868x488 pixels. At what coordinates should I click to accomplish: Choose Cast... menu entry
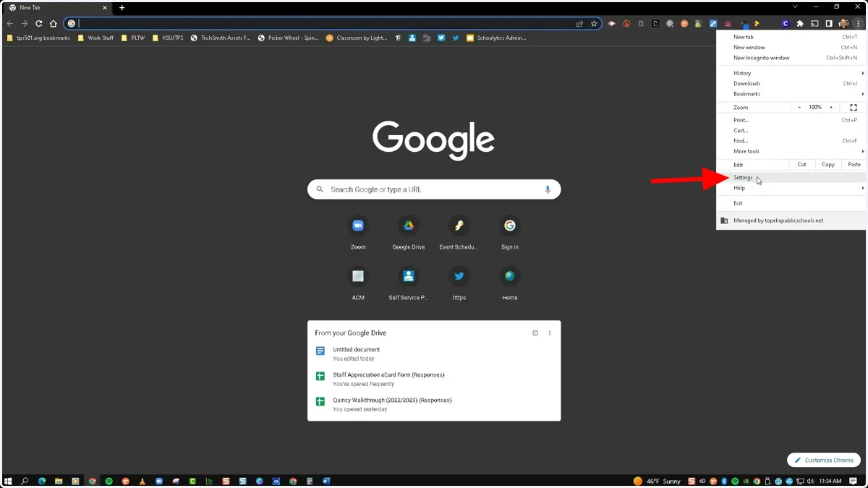pos(791,131)
